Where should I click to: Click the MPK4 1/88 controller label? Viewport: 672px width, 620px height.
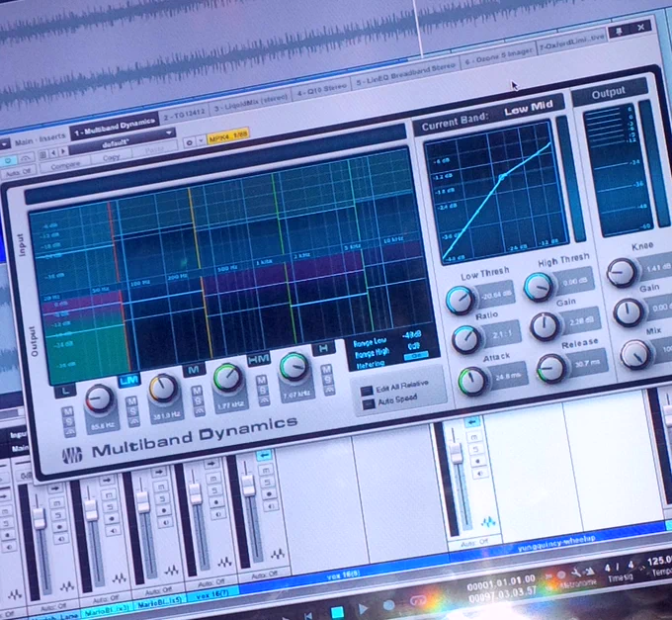tap(227, 135)
